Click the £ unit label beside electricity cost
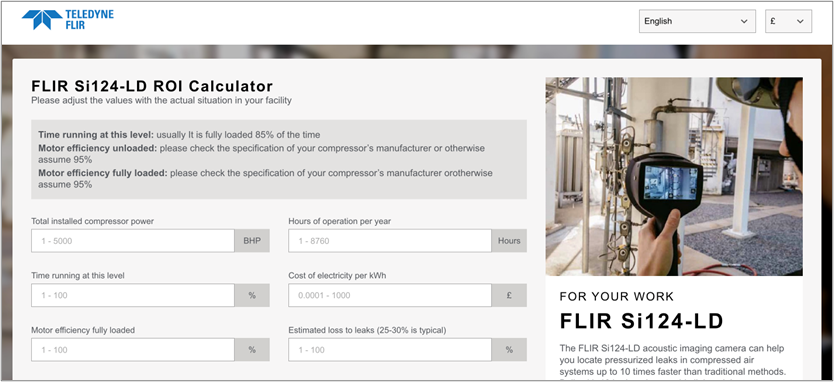Image resolution: width=834 pixels, height=382 pixels. [x=509, y=295]
